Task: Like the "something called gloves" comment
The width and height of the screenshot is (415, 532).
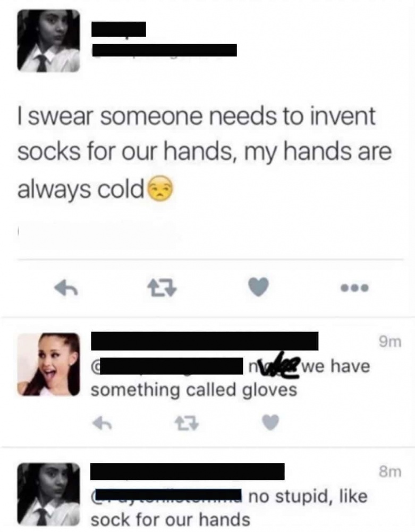Action: pyautogui.click(x=270, y=422)
